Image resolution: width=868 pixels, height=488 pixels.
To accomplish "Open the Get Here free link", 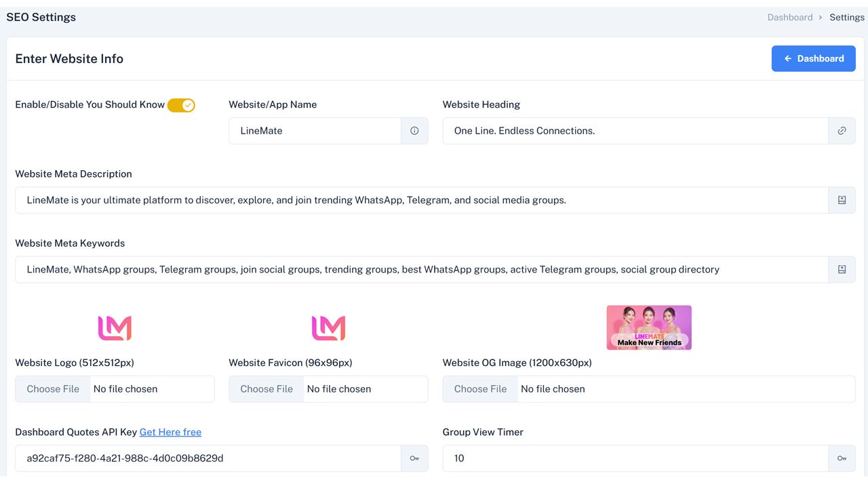I will click(170, 432).
